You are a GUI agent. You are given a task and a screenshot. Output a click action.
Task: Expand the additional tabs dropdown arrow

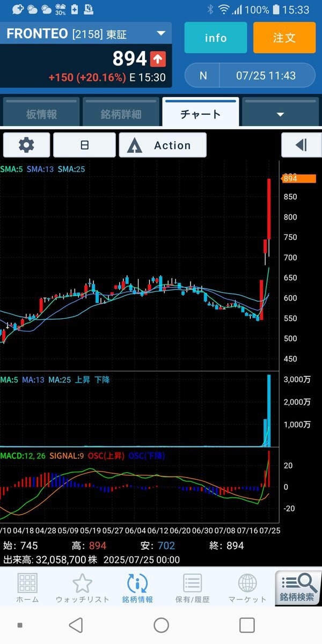[x=280, y=113]
